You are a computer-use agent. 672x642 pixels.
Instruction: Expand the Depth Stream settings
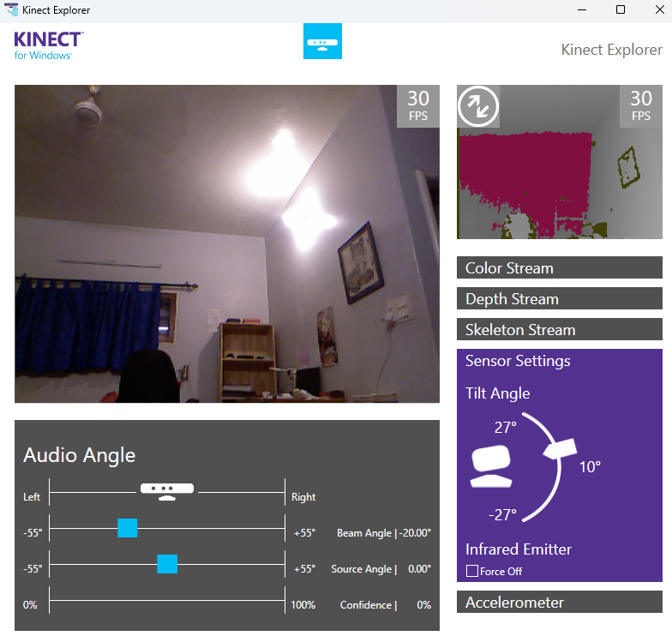(x=559, y=299)
